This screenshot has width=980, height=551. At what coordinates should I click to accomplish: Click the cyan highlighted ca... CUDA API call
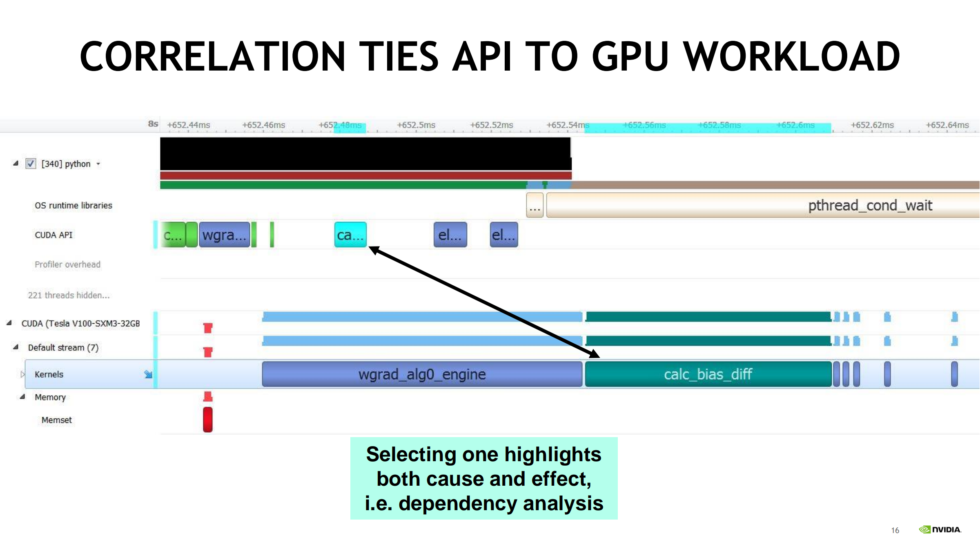pyautogui.click(x=350, y=235)
